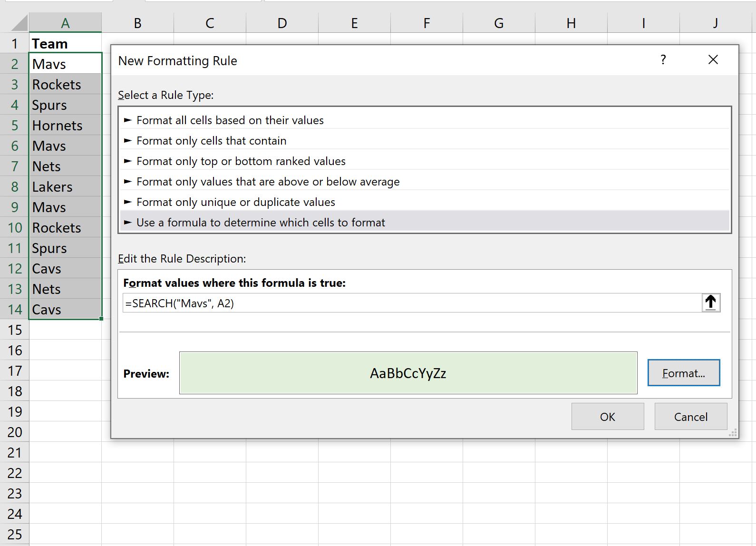756x546 pixels.
Task: Select column H header
Action: pyautogui.click(x=571, y=23)
